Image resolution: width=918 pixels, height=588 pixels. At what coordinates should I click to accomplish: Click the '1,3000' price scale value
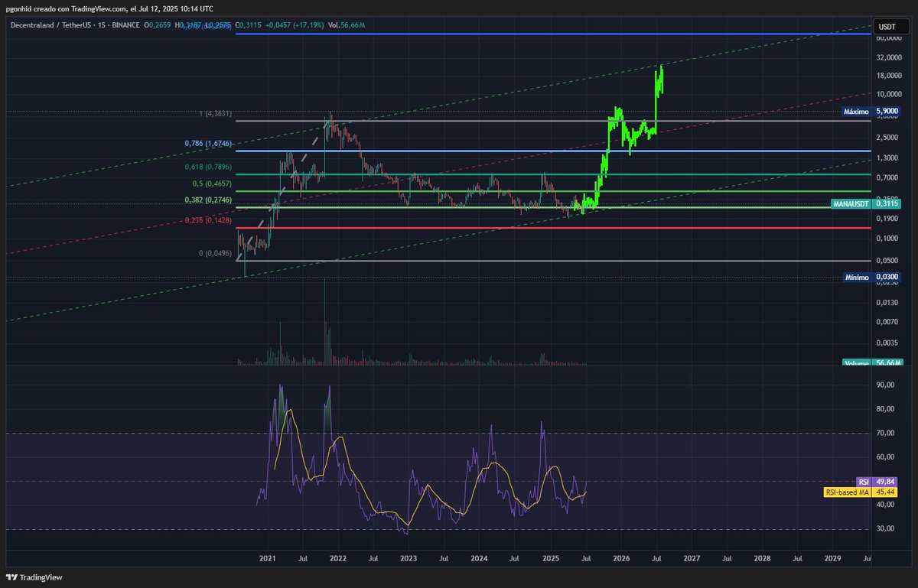coord(887,158)
